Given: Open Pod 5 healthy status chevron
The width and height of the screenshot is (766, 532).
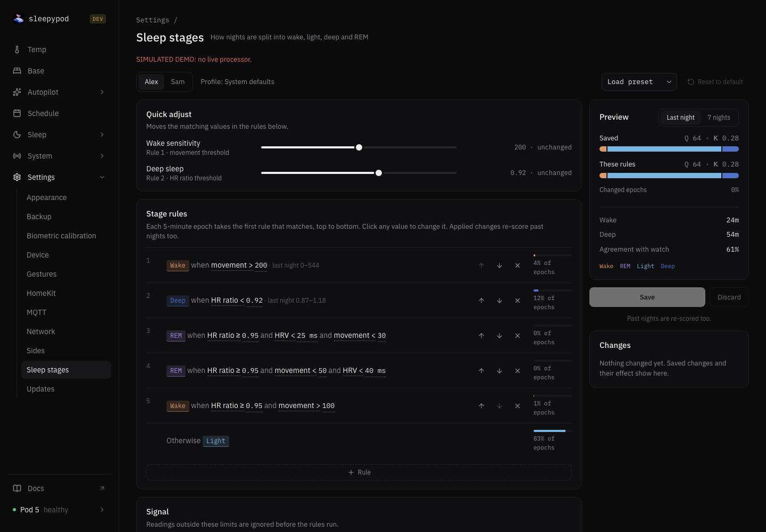Looking at the screenshot, I should [102, 510].
